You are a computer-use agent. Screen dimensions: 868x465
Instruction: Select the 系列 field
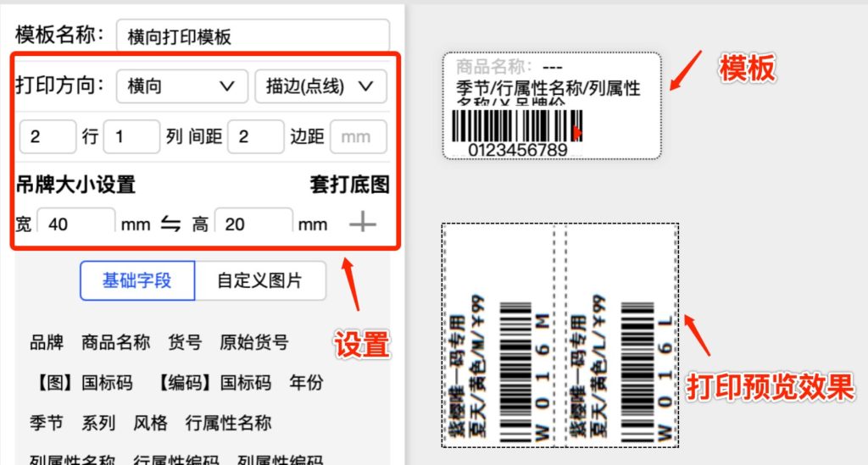98,423
